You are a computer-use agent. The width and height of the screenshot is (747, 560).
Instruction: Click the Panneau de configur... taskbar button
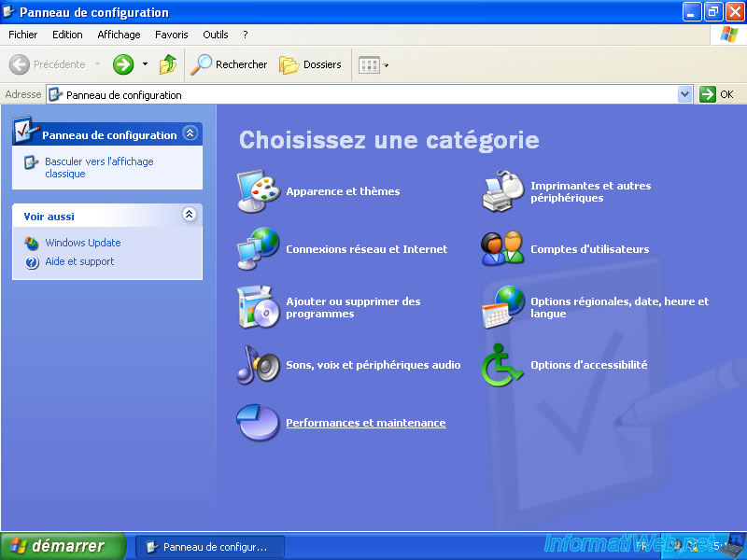tap(210, 547)
